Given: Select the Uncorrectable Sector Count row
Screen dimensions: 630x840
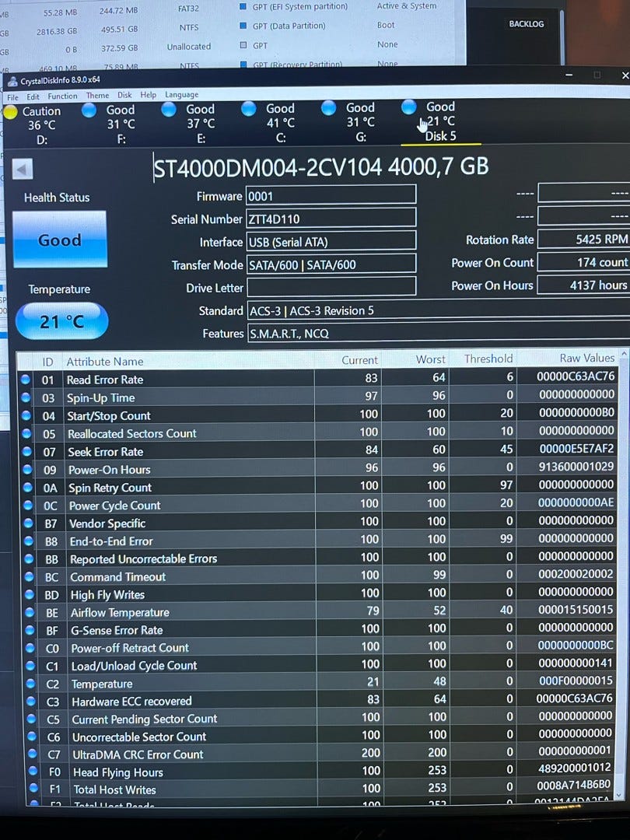Looking at the screenshot, I should coord(321,735).
